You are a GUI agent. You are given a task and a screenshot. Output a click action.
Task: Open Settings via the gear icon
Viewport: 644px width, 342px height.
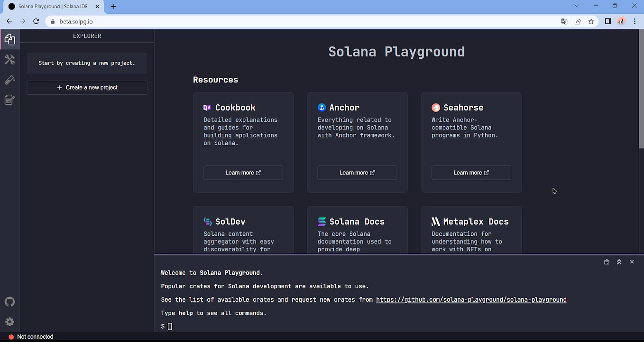point(9,322)
